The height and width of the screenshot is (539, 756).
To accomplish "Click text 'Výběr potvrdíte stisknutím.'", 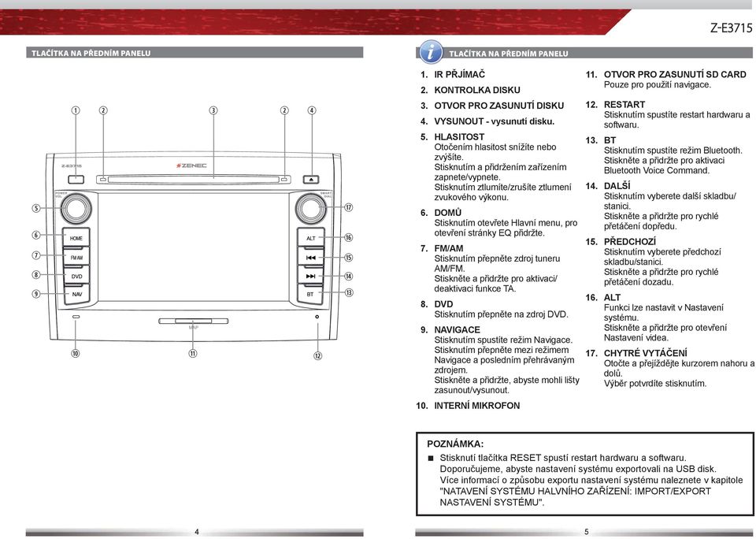I will point(655,384).
